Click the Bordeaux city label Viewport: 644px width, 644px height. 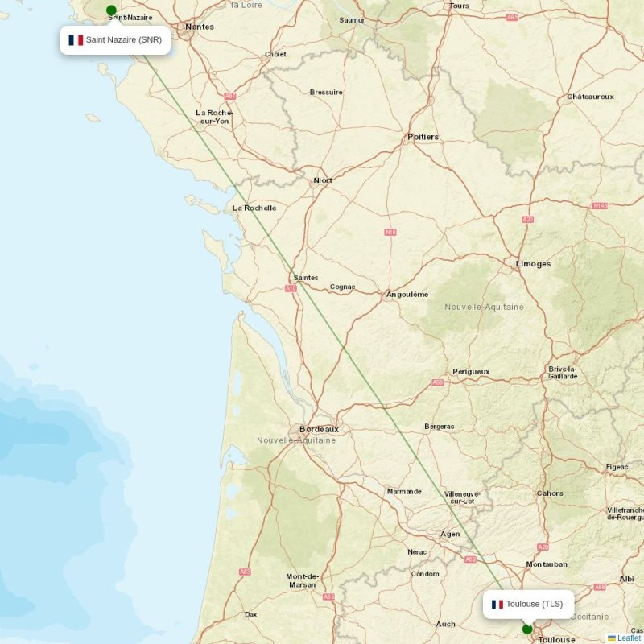pyautogui.click(x=319, y=429)
